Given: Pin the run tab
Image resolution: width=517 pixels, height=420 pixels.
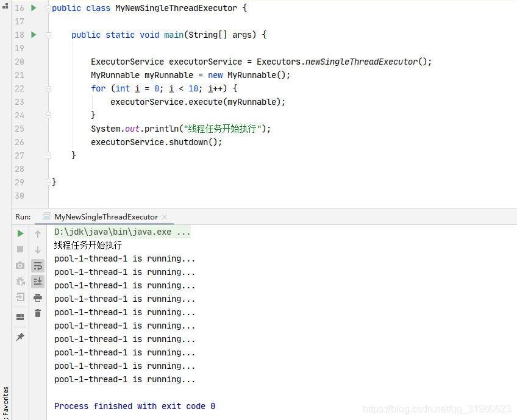Looking at the screenshot, I should (20, 337).
